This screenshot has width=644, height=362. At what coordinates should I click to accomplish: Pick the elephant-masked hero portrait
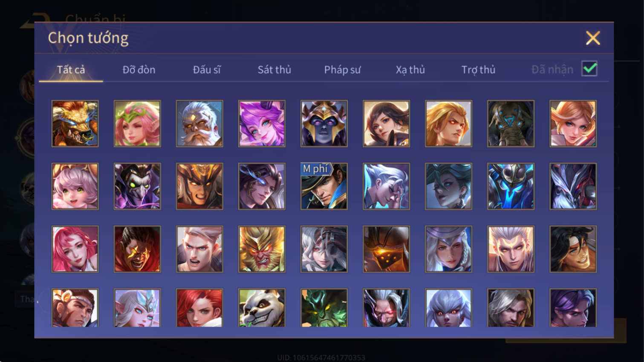pyautogui.click(x=511, y=124)
